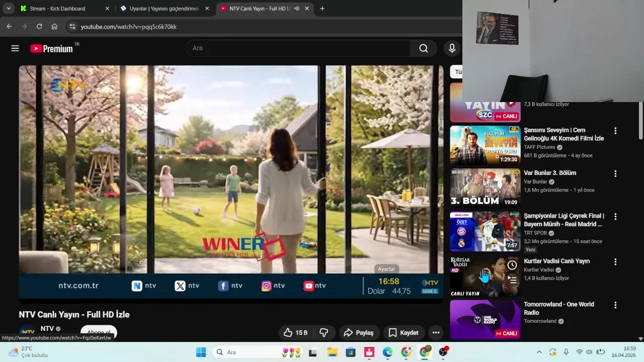Click the Kaydet save button
Viewport: 644px width, 362px height.
[x=404, y=332]
